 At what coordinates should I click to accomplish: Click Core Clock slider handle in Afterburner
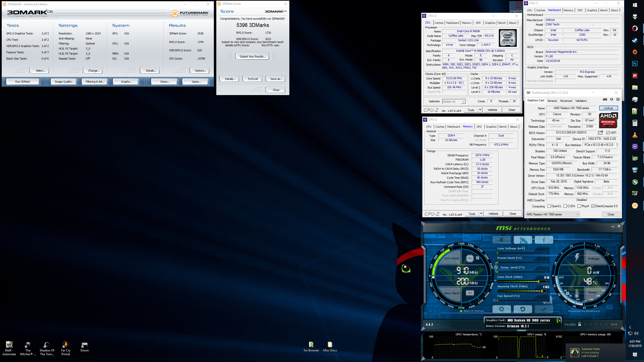tap(538, 282)
